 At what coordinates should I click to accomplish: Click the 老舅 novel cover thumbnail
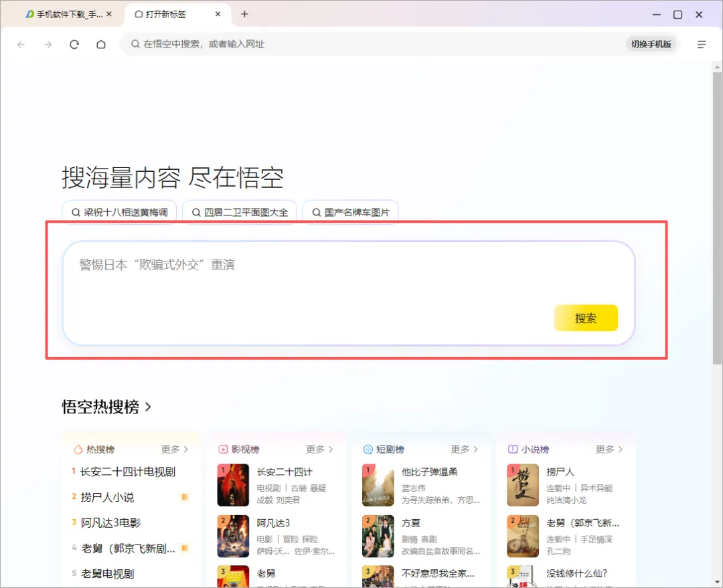pyautogui.click(x=523, y=536)
